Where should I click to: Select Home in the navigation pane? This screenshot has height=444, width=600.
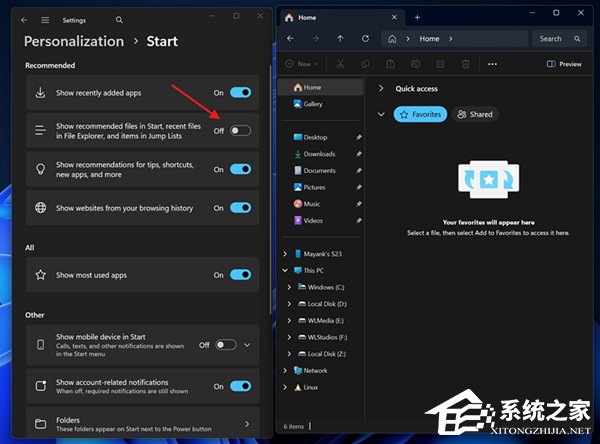pyautogui.click(x=321, y=87)
